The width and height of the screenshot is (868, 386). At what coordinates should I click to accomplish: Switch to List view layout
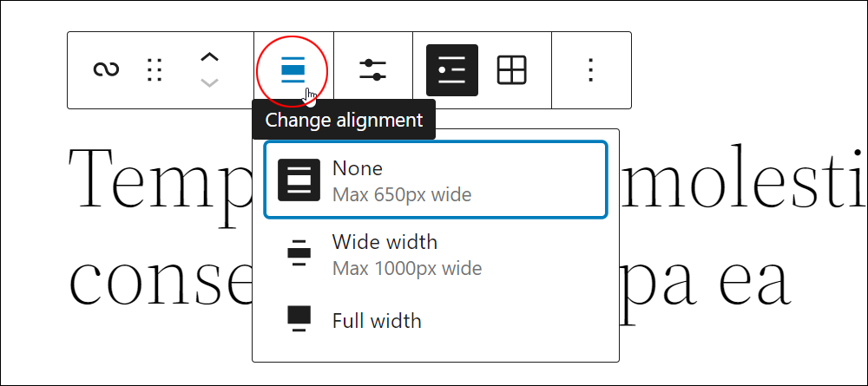point(451,70)
